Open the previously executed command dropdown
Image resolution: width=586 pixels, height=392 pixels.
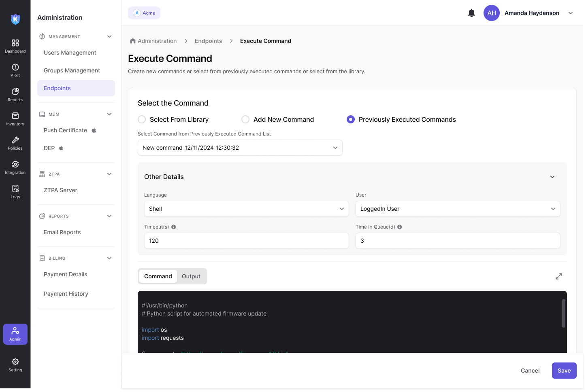[240, 148]
